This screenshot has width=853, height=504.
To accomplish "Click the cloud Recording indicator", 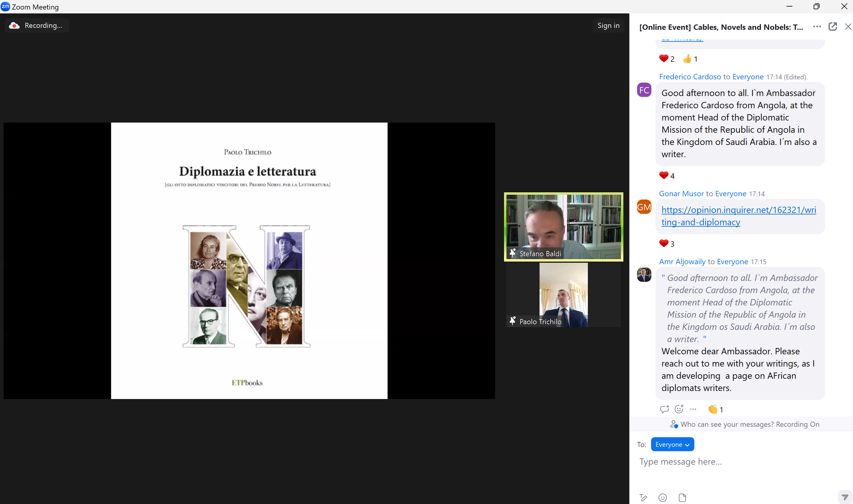I will point(37,25).
